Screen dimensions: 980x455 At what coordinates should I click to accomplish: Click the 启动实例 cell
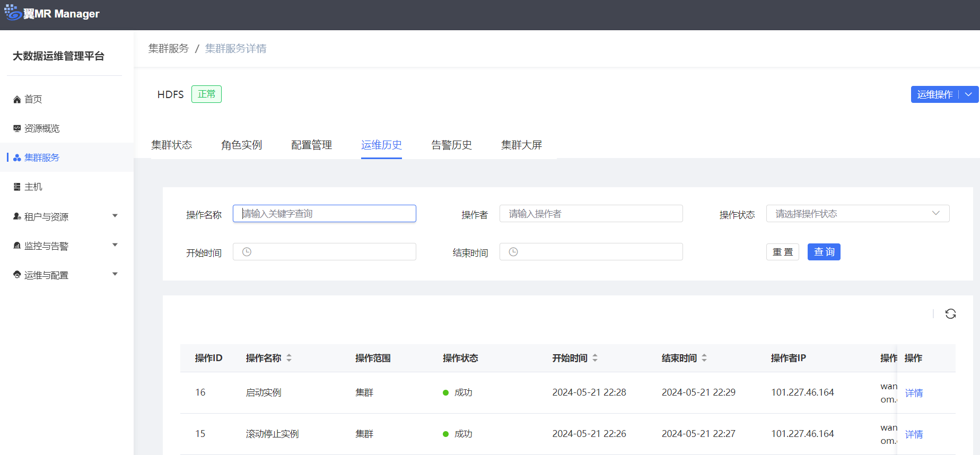tap(264, 392)
